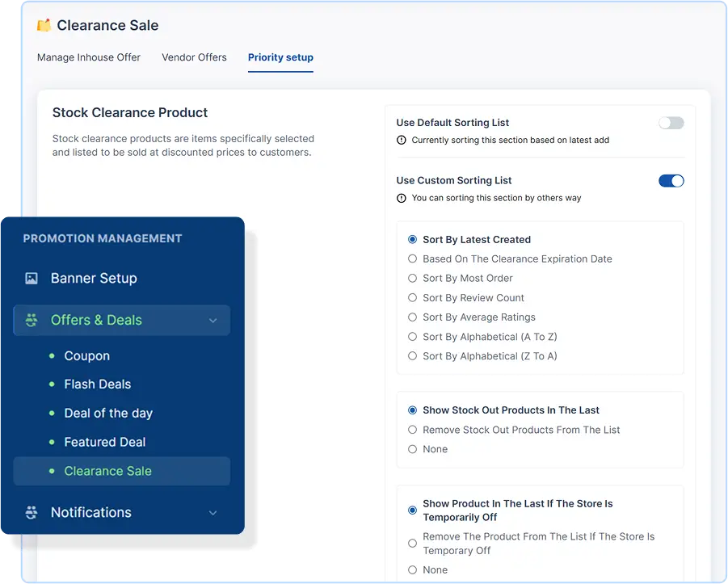Click the Banner Setup image icon

click(x=31, y=278)
